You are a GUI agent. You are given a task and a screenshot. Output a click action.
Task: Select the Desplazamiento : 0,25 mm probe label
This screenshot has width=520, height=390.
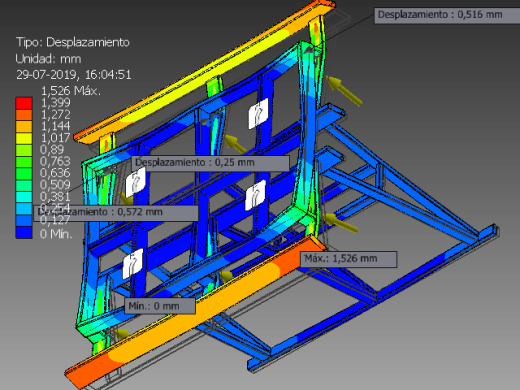tap(210, 163)
